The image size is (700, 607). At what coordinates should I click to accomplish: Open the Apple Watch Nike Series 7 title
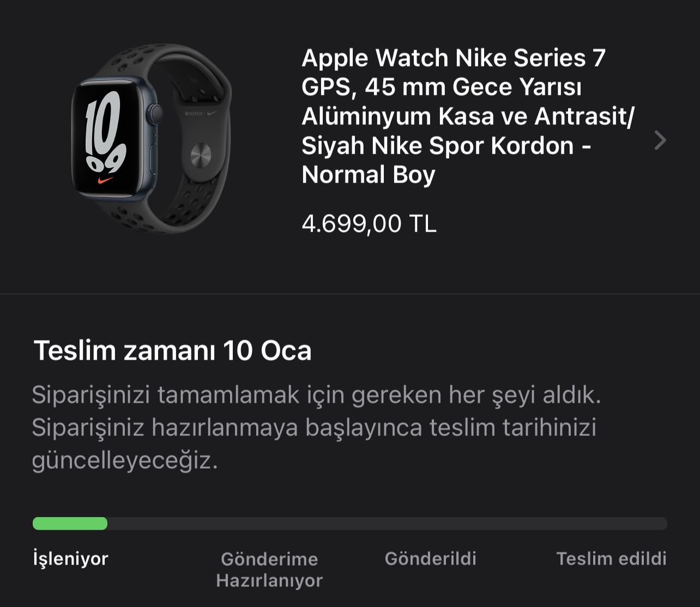pos(468,116)
